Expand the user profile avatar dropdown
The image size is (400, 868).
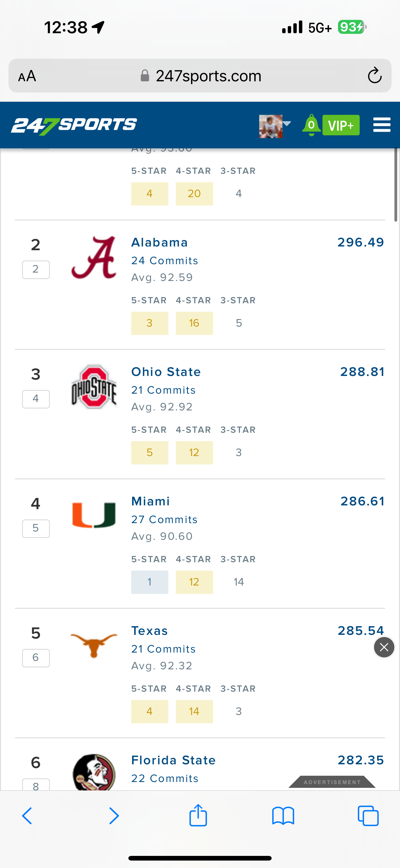tap(274, 126)
